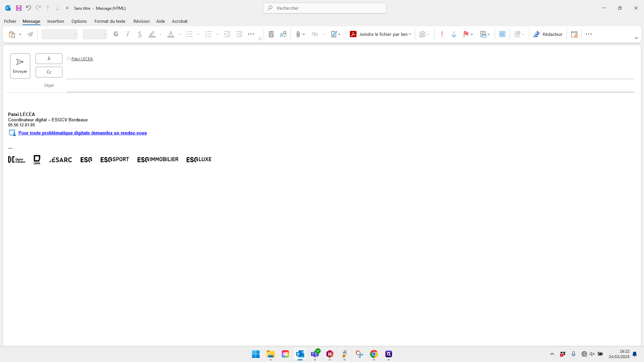Click the ESG Sport logo image
This screenshot has height=362, width=644.
[115, 160]
